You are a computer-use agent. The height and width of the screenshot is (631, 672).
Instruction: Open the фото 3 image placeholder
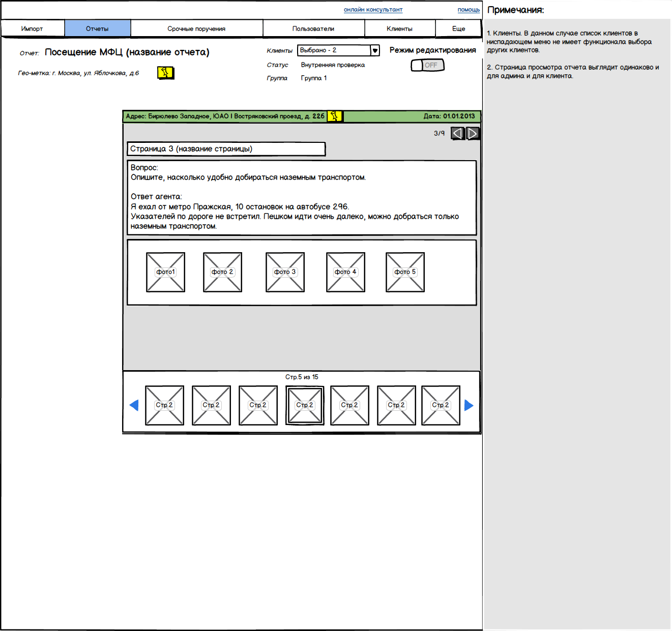tap(285, 273)
